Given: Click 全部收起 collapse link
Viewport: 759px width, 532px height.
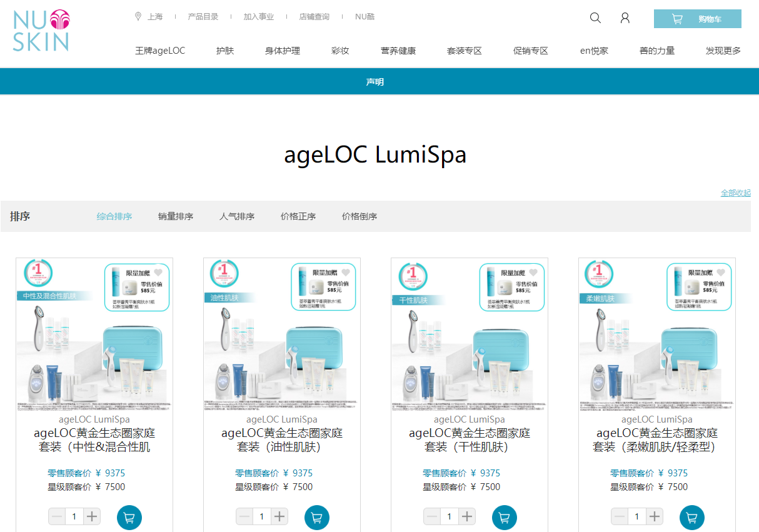Looking at the screenshot, I should click(x=736, y=193).
